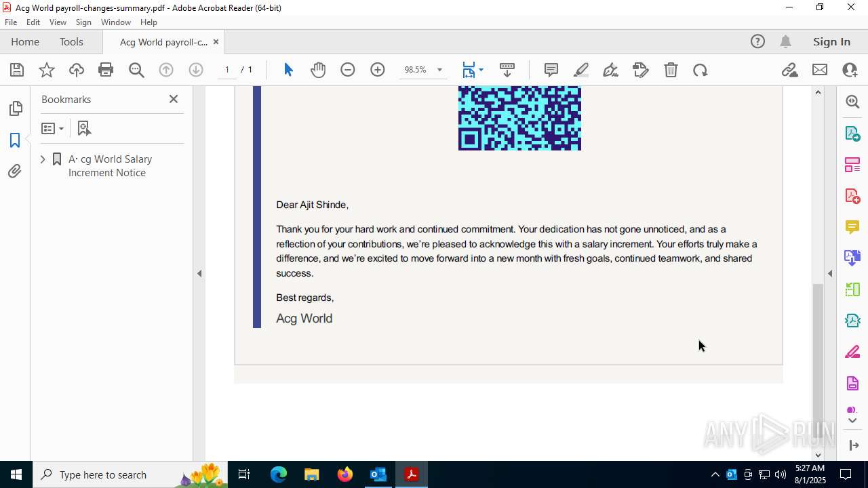Screen dimensions: 868x488
Task: Activate the Hand pan tool
Action: [318, 70]
